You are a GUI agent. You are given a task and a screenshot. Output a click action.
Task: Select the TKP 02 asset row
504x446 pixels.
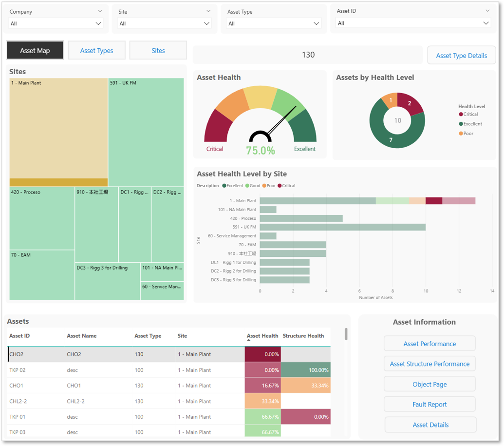(x=169, y=370)
